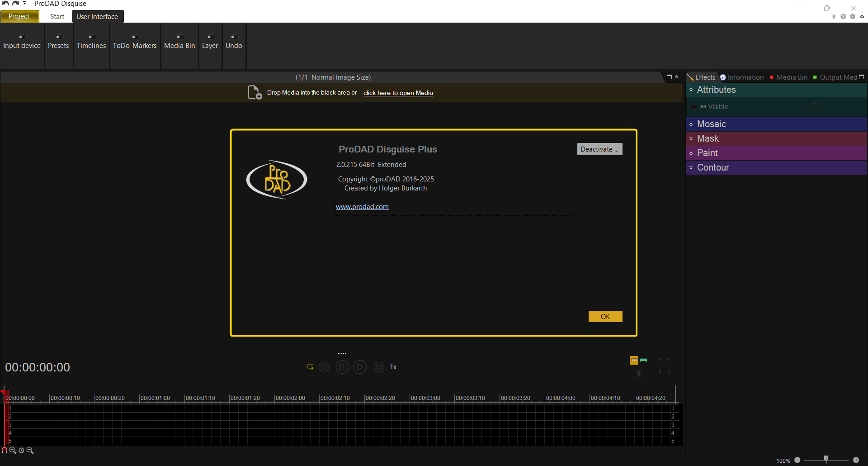868x466 pixels.
Task: Click the loop playback arrow icon
Action: [310, 367]
